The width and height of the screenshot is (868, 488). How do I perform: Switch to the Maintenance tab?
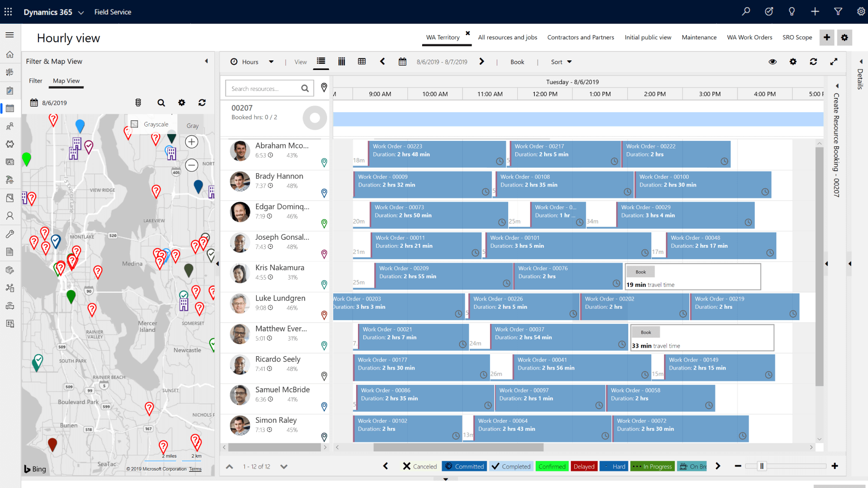coord(699,37)
